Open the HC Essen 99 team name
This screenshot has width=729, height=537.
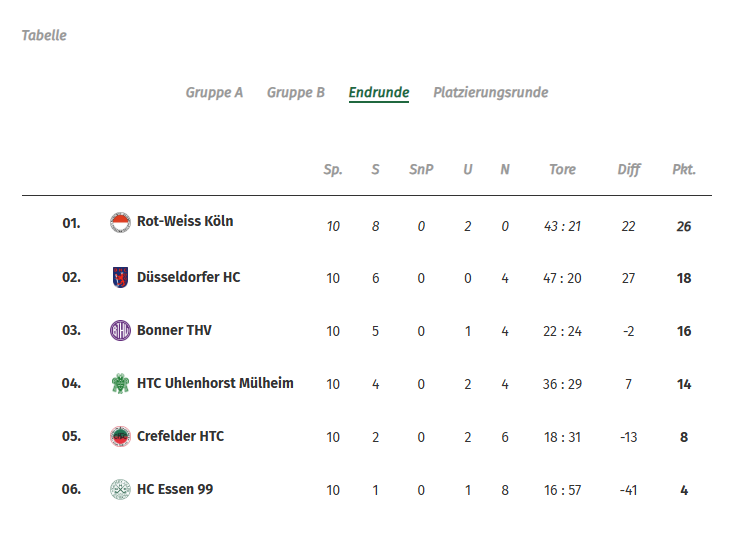(175, 489)
